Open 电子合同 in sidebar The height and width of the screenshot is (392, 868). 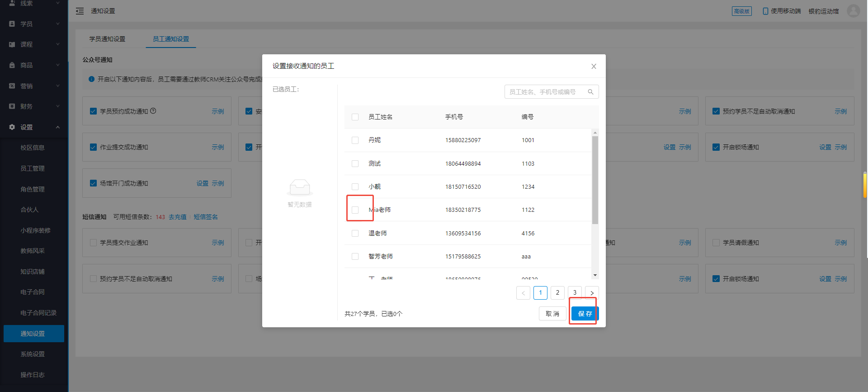point(33,292)
